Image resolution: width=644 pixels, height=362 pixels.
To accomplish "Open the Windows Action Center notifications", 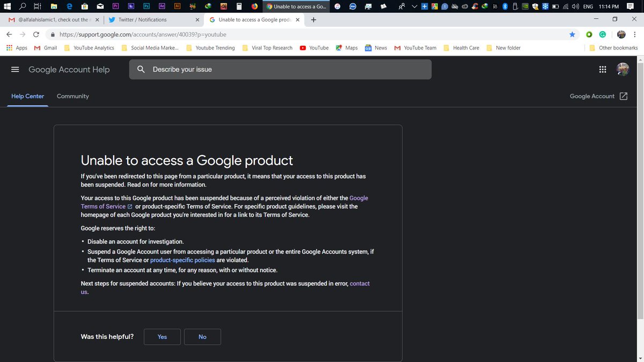I will click(630, 6).
